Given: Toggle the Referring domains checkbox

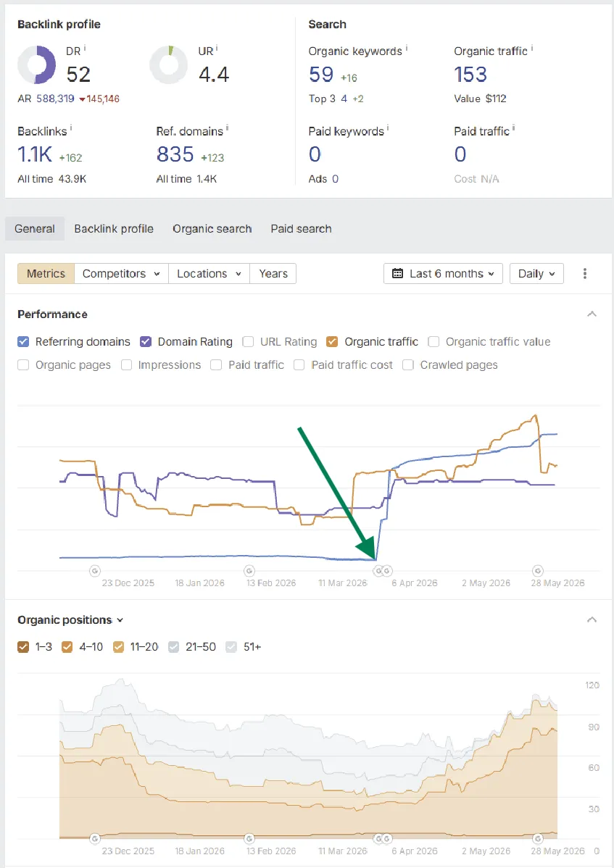Looking at the screenshot, I should tap(23, 341).
